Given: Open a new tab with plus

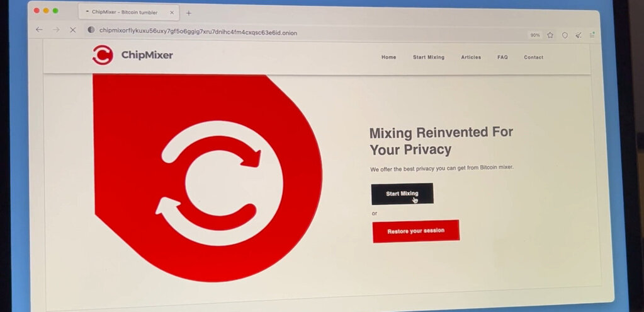Looking at the screenshot, I should (x=188, y=13).
